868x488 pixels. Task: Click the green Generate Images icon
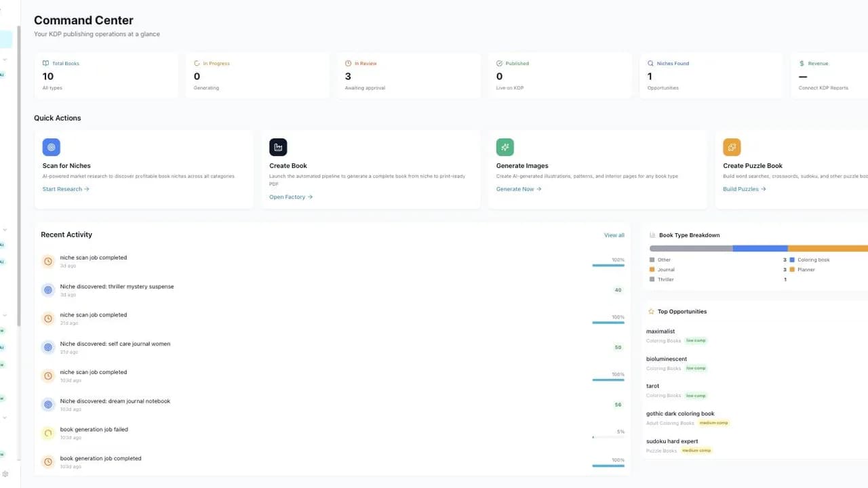pyautogui.click(x=505, y=147)
